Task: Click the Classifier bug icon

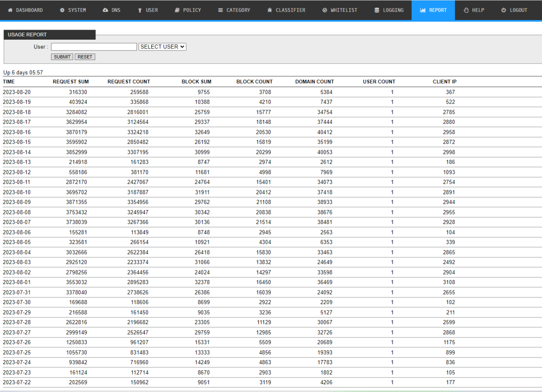Action: pos(270,10)
